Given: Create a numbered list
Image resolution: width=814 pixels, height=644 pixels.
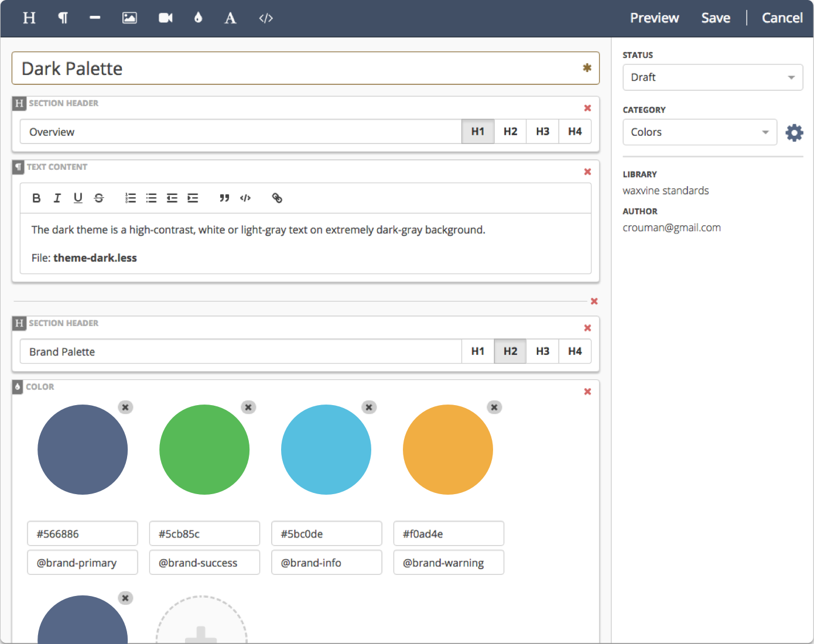Looking at the screenshot, I should (x=131, y=198).
